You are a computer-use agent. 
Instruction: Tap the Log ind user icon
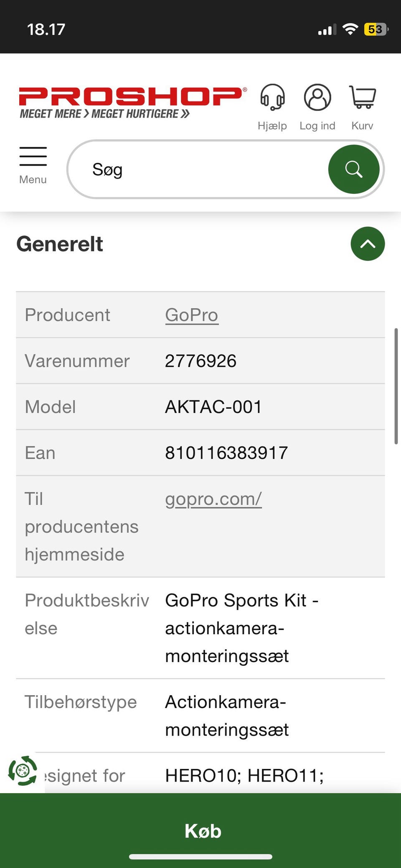[x=317, y=98]
